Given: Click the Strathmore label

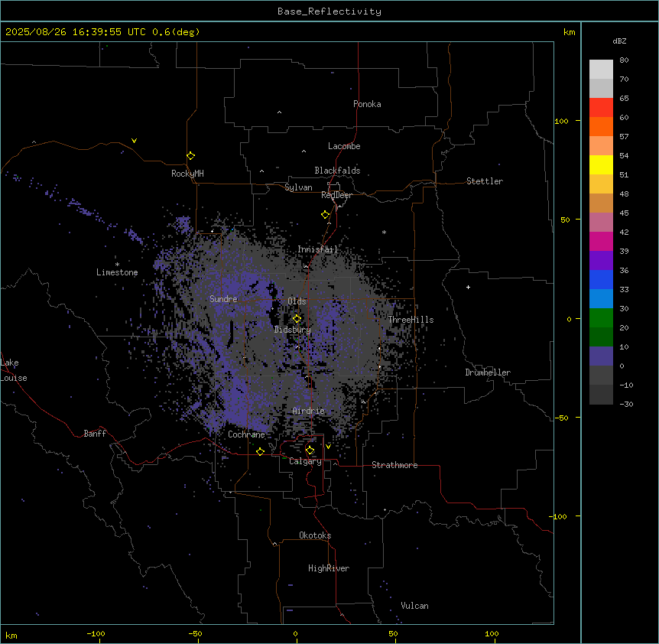Looking at the screenshot, I should [x=394, y=465].
